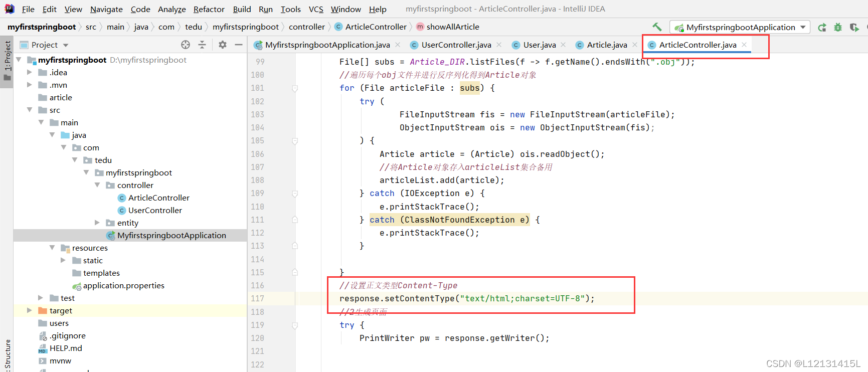868x372 pixels.
Task: Expand the static folder
Action: point(63,260)
